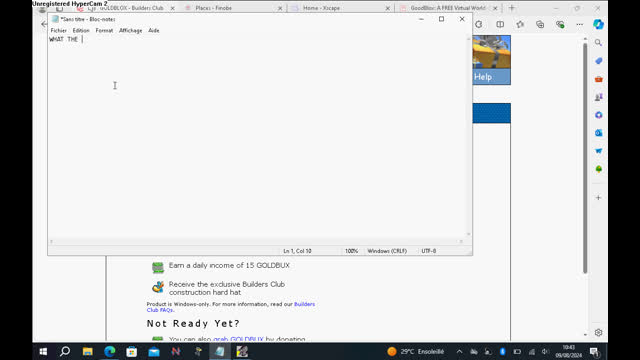Open the Affichage menu

131,31
